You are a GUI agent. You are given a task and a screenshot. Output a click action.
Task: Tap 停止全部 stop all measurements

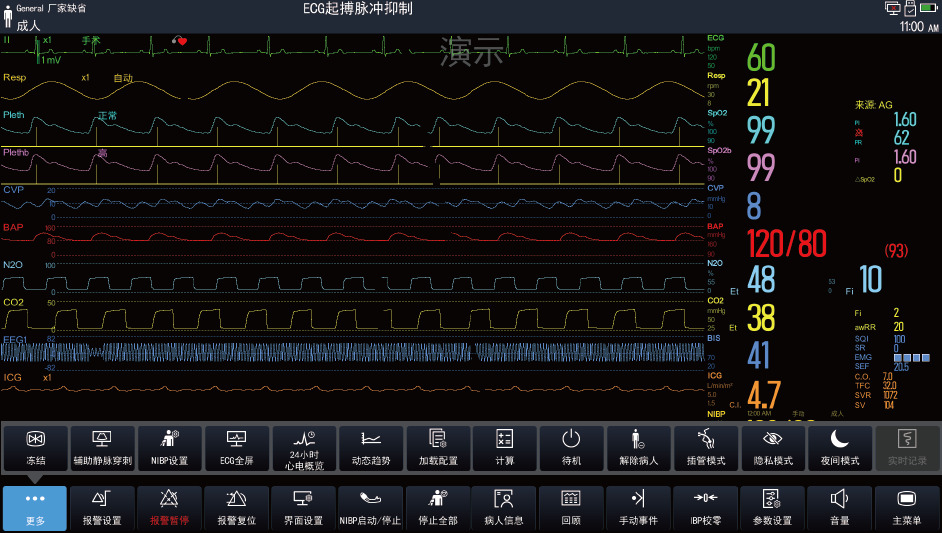tap(438, 508)
